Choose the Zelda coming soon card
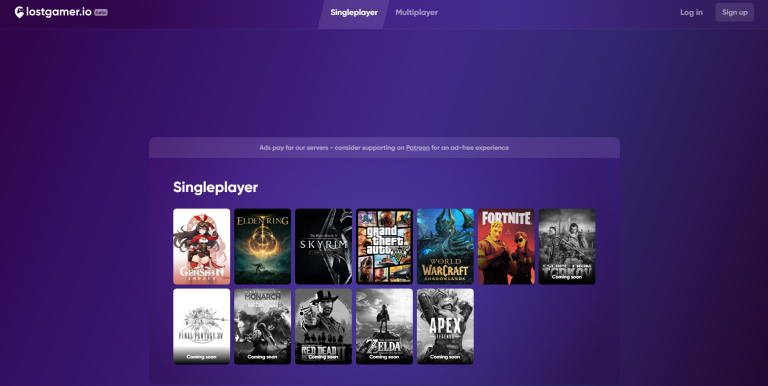The height and width of the screenshot is (386, 768). click(x=384, y=326)
